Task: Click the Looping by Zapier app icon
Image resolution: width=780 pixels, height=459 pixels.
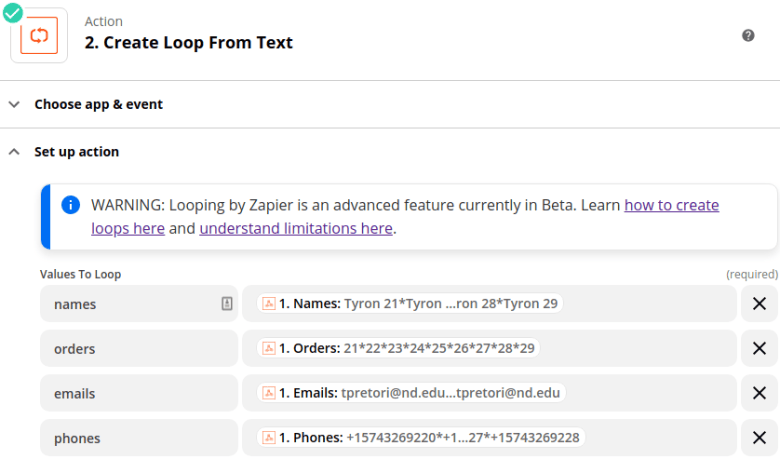Action: tap(39, 35)
